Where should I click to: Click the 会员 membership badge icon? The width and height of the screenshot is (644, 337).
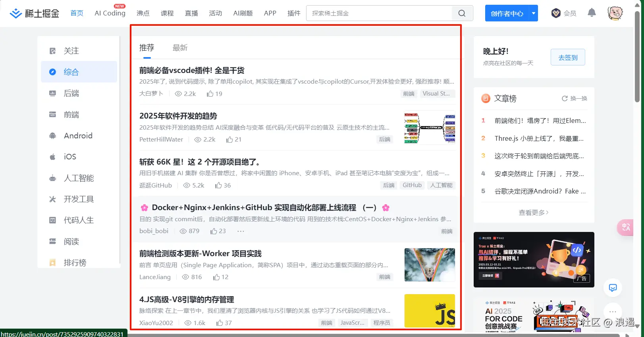pos(556,13)
